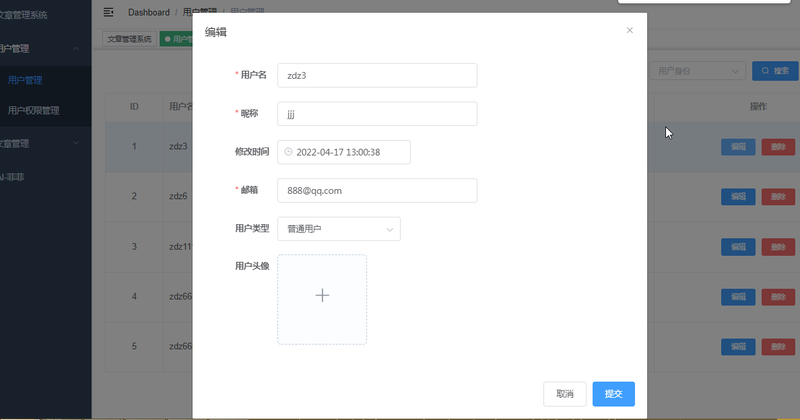Click the clock icon in 修改时间 field
The image size is (800, 420).
[288, 152]
